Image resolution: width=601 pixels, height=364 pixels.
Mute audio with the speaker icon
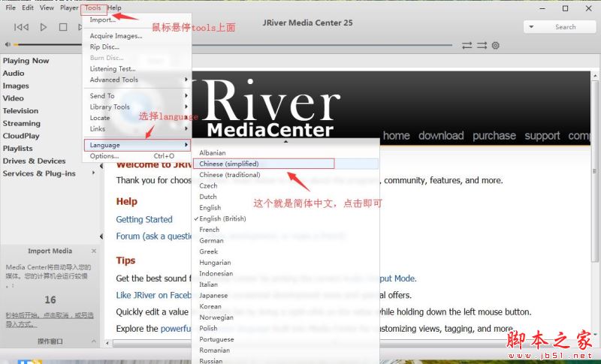tap(8, 44)
